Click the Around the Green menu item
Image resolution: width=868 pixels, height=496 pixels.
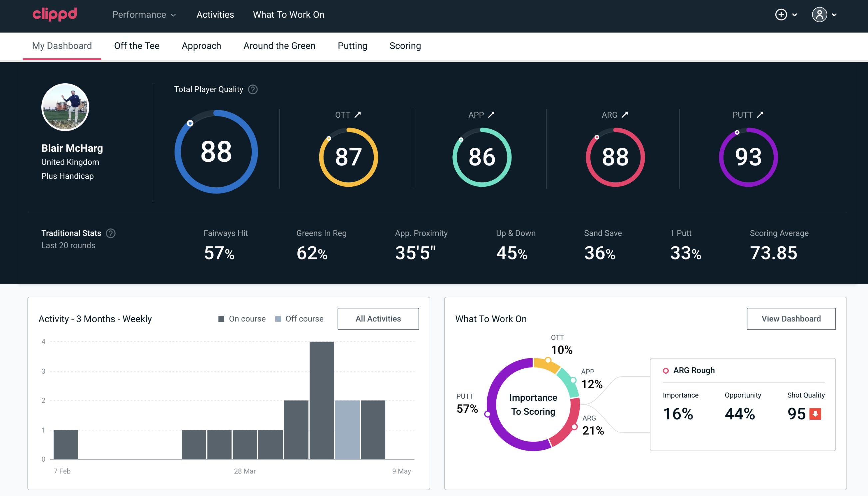tap(279, 45)
